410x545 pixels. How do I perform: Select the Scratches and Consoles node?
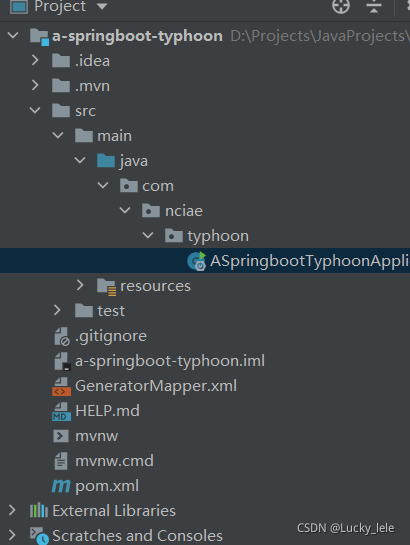(137, 536)
